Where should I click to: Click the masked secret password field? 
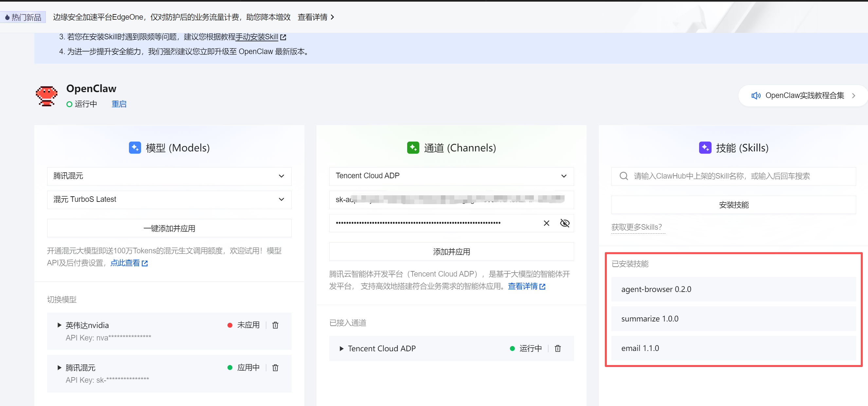(x=451, y=223)
